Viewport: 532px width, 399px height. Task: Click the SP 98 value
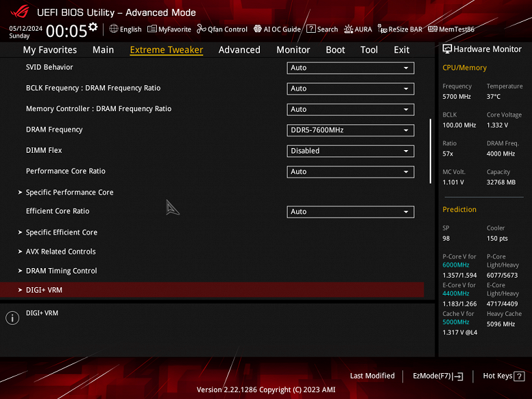pos(446,239)
